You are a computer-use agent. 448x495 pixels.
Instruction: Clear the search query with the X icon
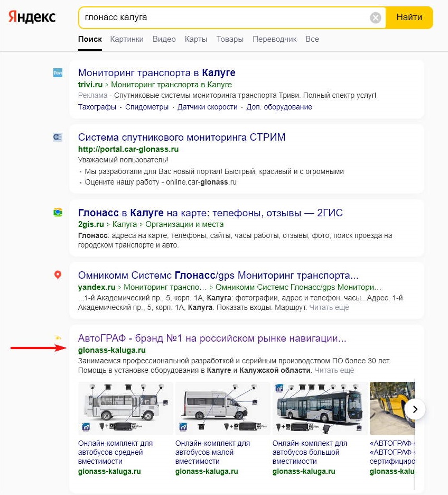pos(376,18)
